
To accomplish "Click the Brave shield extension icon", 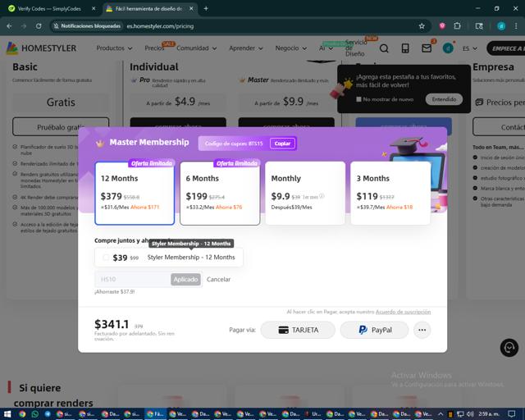I will pyautogui.click(x=442, y=26).
